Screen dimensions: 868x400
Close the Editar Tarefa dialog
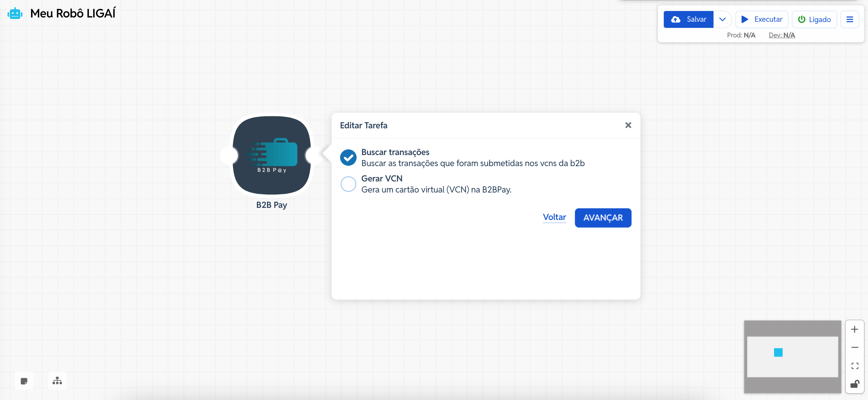[x=628, y=125]
